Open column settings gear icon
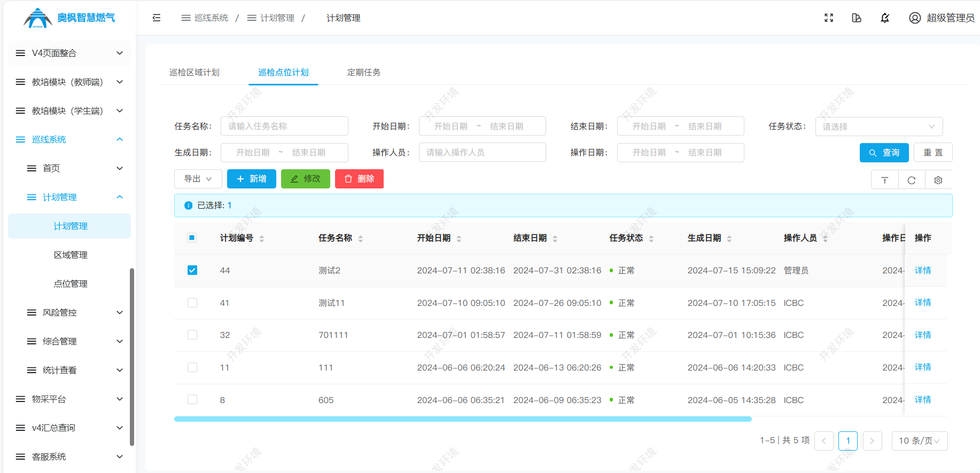 [x=938, y=180]
